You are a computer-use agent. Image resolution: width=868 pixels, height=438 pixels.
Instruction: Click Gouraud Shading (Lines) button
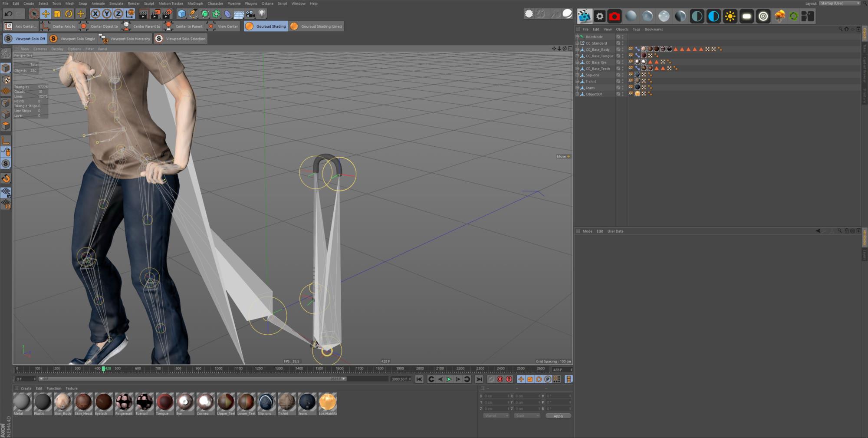coord(317,26)
